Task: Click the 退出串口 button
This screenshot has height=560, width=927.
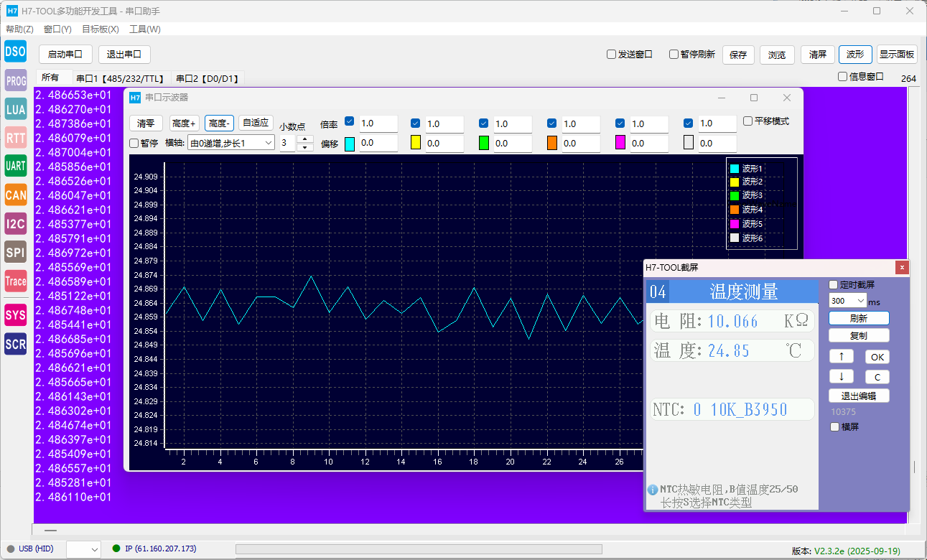Action: 124,54
